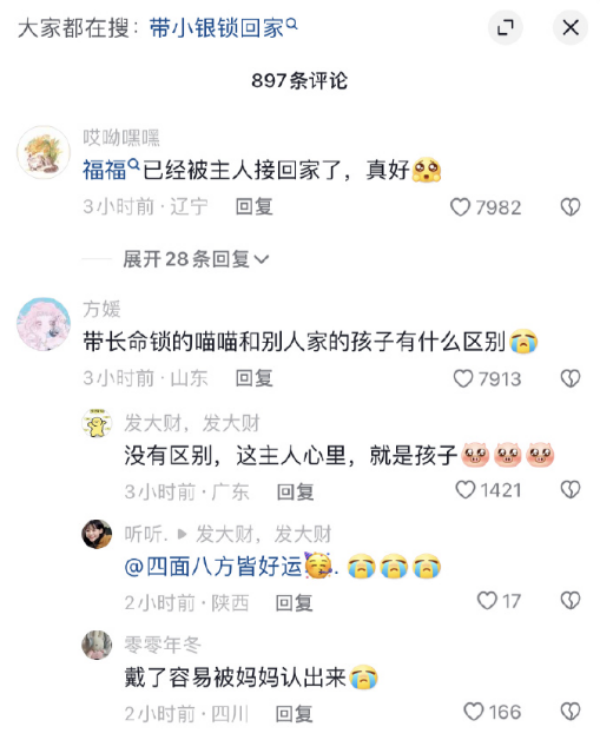Dislike the comment by 哎呦嘿嘿
The image size is (600, 740).
[570, 207]
